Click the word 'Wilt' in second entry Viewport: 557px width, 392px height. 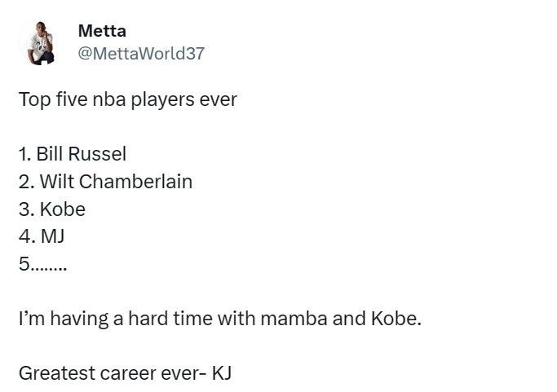56,182
